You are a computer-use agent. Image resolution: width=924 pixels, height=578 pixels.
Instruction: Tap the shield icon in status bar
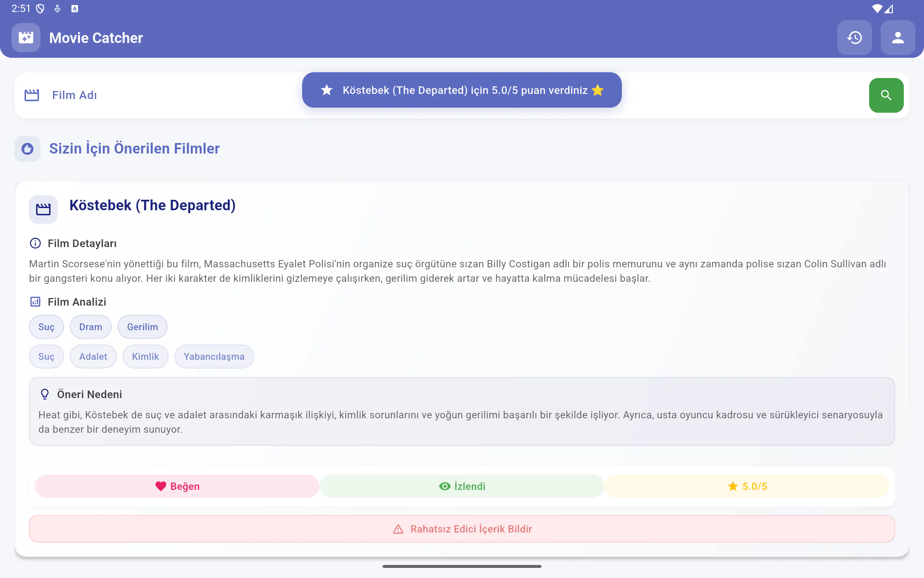(40, 8)
